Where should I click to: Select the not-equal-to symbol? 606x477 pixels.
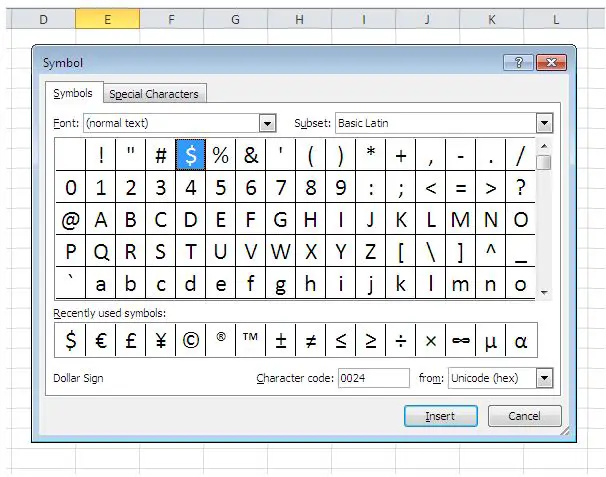click(x=311, y=340)
